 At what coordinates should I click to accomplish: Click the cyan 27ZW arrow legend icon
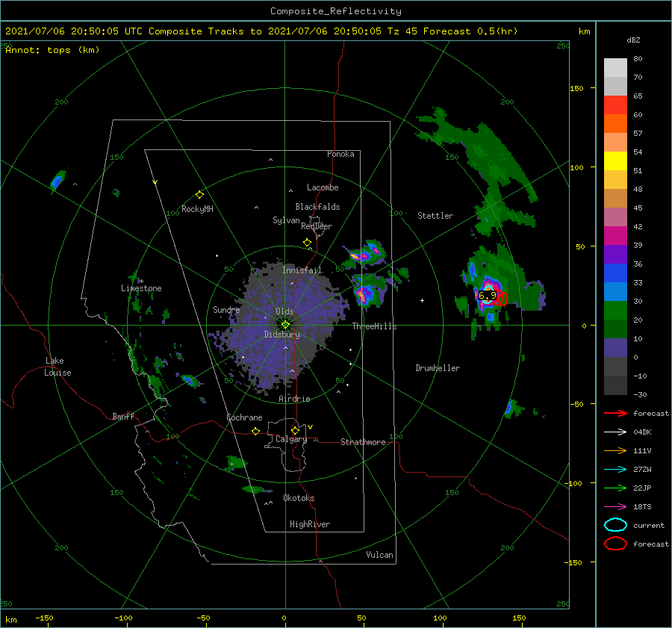(x=615, y=470)
